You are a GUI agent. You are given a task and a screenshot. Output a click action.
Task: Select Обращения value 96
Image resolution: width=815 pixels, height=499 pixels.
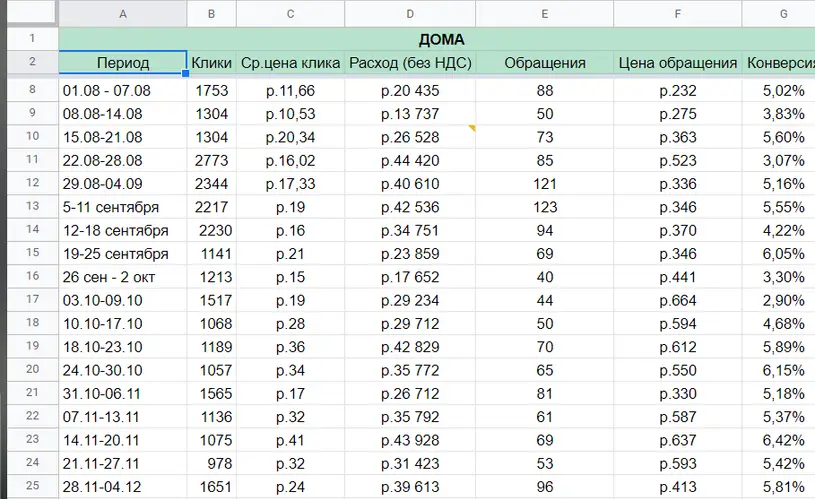(x=545, y=487)
